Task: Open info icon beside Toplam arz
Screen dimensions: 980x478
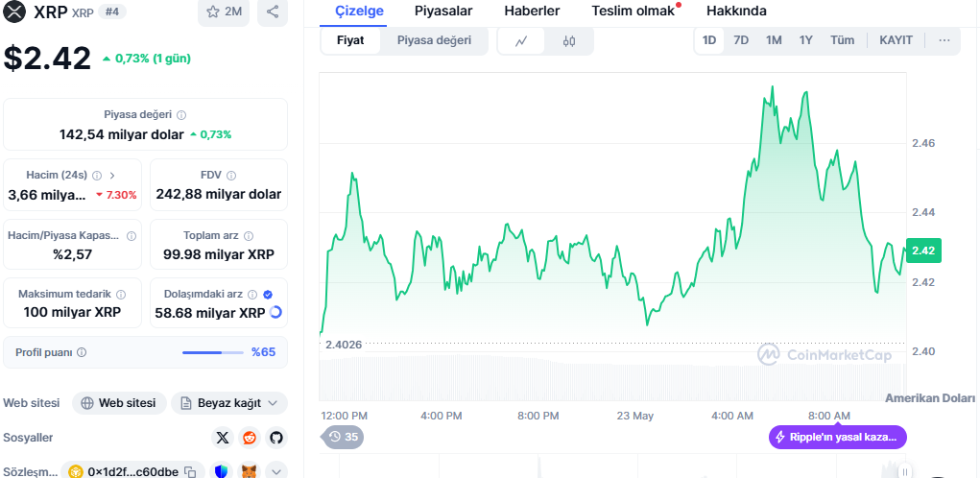Action: click(249, 235)
